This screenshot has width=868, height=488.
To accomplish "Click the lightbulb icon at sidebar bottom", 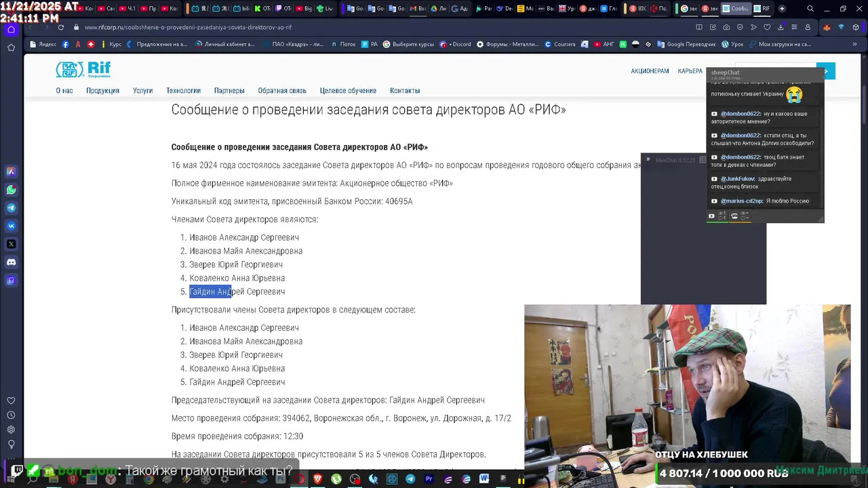I will click(11, 445).
